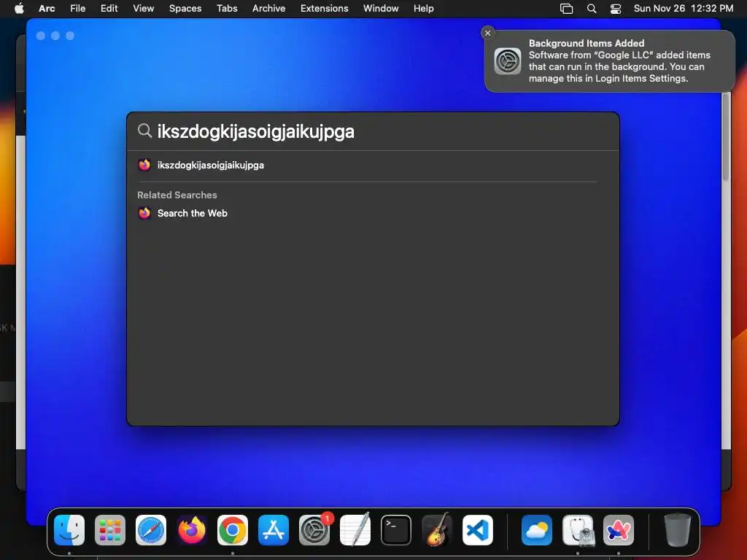Open the Edit menu
The image size is (747, 560).
tap(109, 8)
